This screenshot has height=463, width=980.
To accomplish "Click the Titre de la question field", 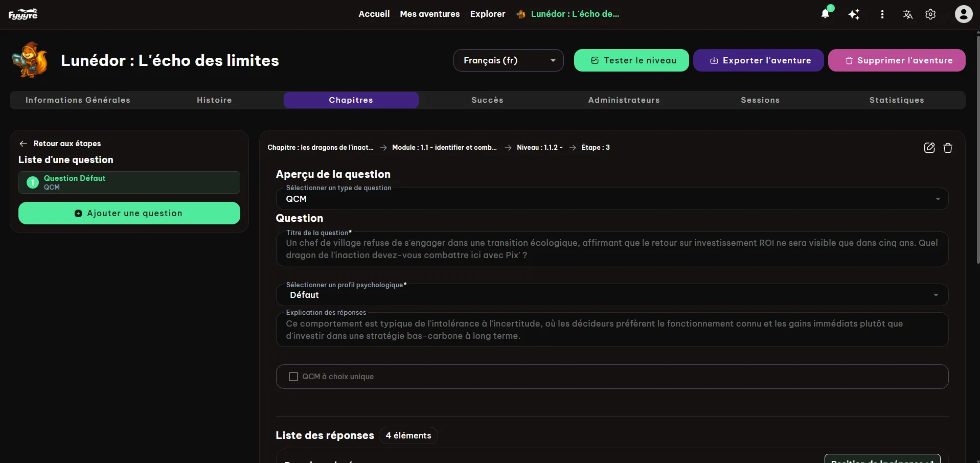I will click(x=612, y=249).
